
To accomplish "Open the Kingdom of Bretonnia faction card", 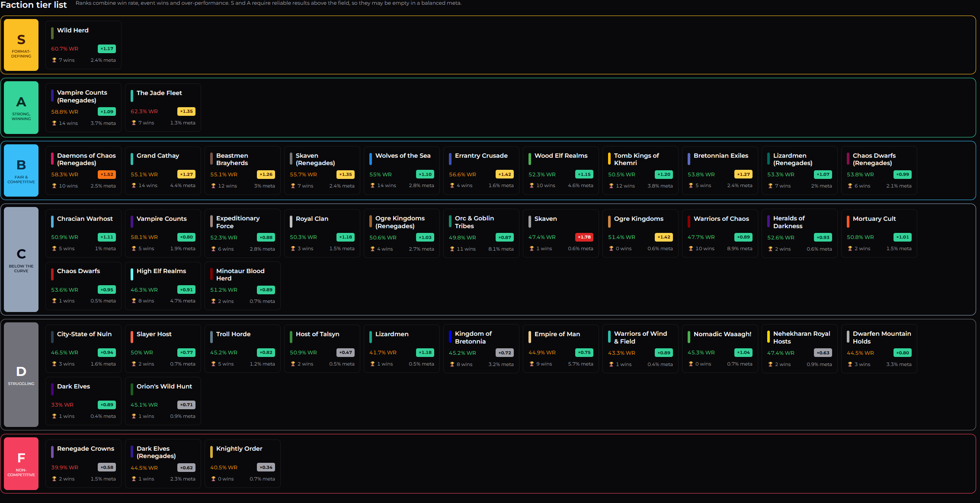I will tap(481, 349).
